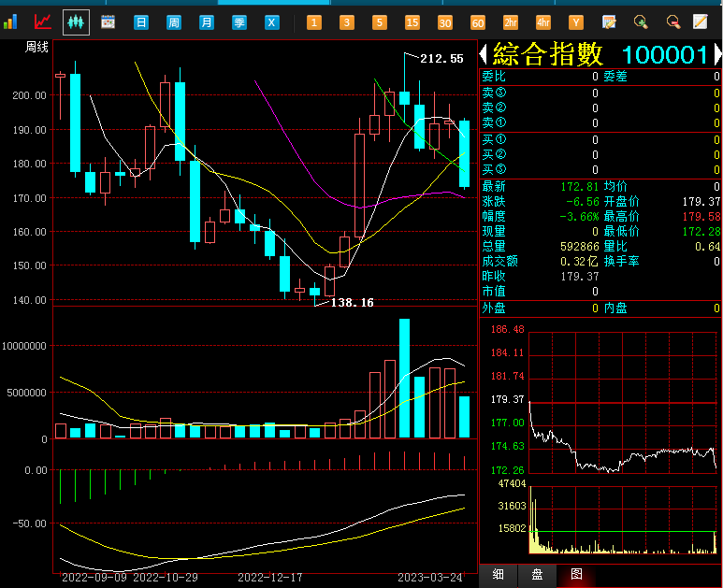Toggle monthly period with 月 button

[x=207, y=22]
